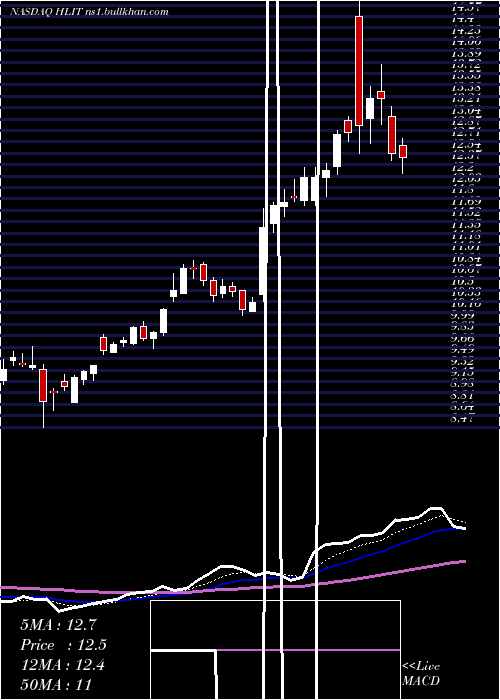Click the '50MA : 11' reading

tap(56, 684)
